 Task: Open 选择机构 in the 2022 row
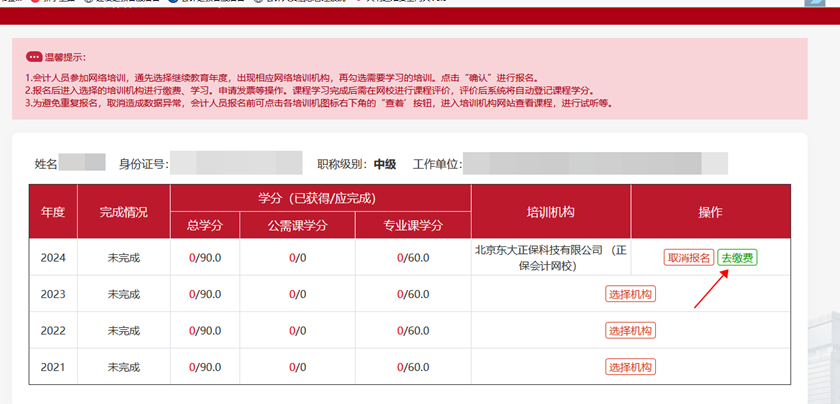click(x=630, y=331)
